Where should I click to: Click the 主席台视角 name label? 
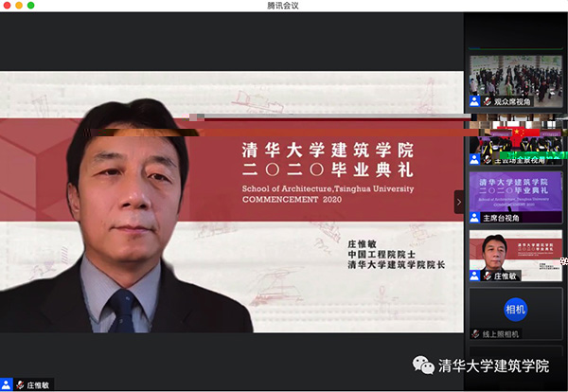[x=501, y=218]
